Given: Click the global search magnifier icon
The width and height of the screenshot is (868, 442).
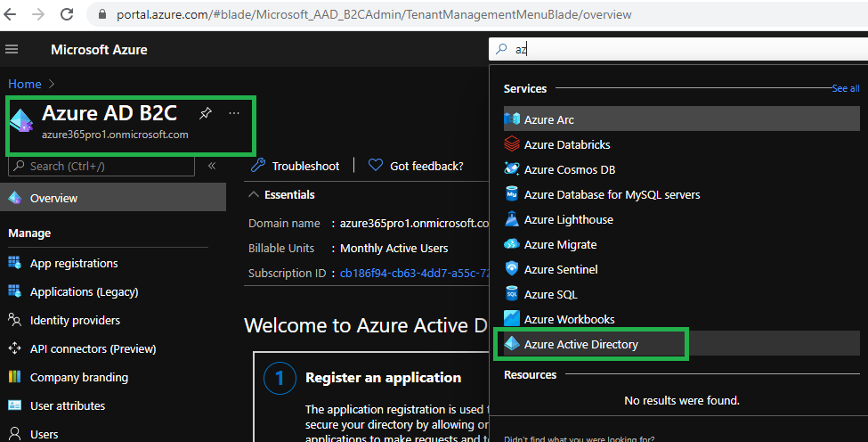Looking at the screenshot, I should (501, 49).
